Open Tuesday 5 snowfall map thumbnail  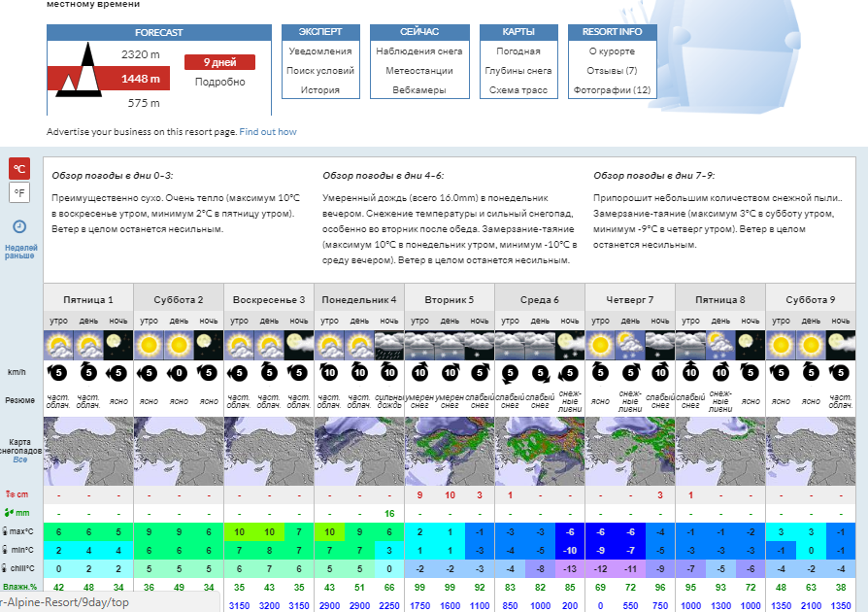click(450, 452)
